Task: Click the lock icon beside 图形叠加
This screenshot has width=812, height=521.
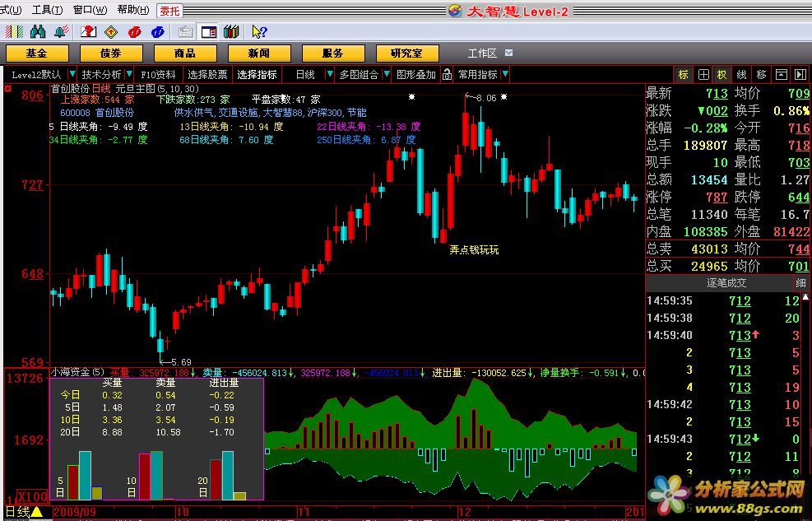Action: point(447,75)
